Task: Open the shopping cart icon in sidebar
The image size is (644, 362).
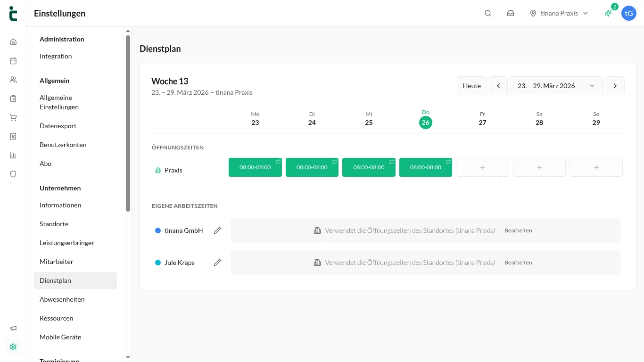Action: pos(13,117)
